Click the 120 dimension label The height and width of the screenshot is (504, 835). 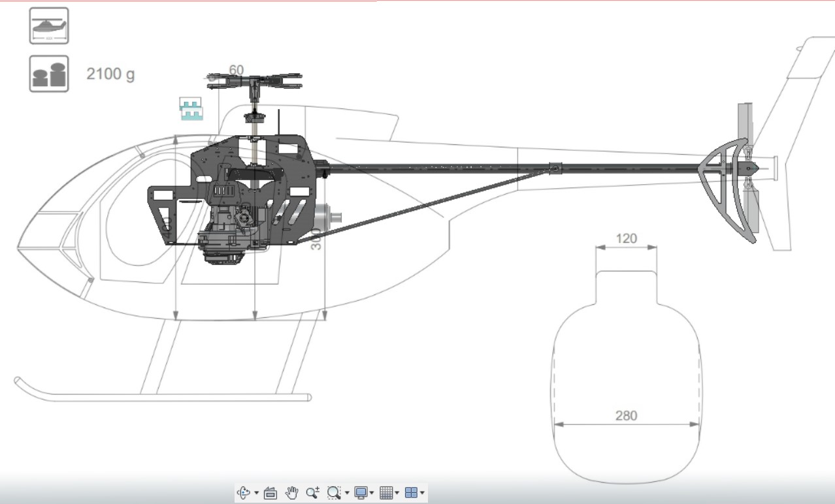tap(627, 238)
